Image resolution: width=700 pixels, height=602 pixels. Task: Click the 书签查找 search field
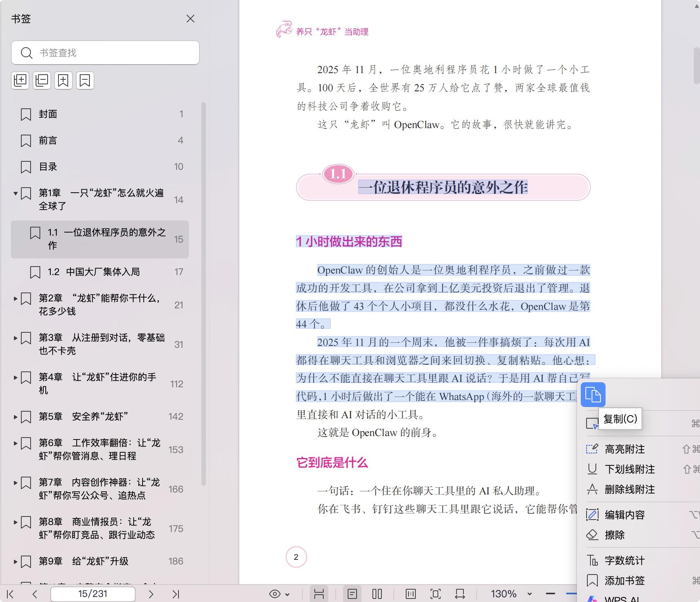coord(105,53)
